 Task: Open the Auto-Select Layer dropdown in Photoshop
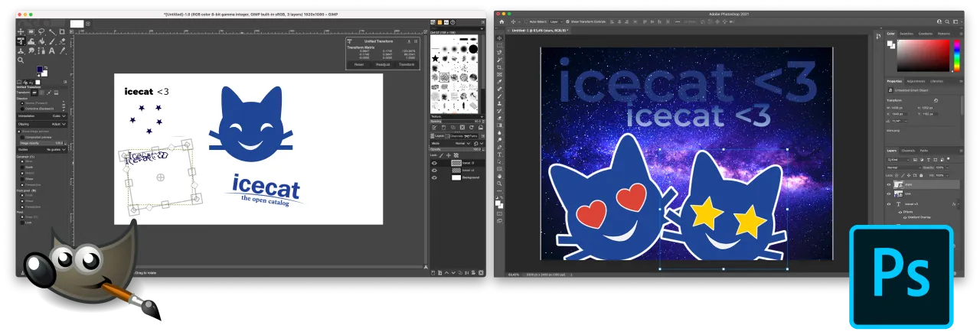pyautogui.click(x=557, y=21)
